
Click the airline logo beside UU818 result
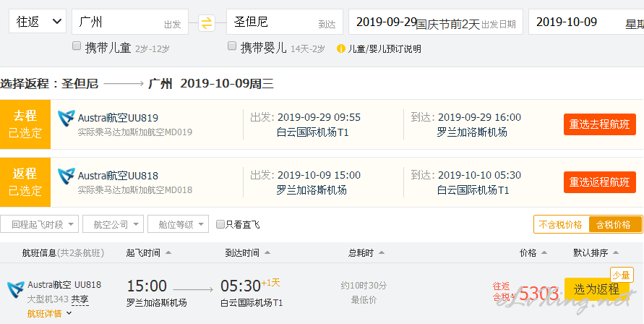point(16,290)
